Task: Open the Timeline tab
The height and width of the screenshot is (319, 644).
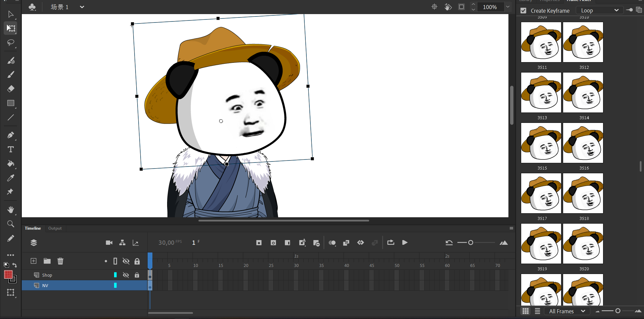Action: tap(33, 228)
